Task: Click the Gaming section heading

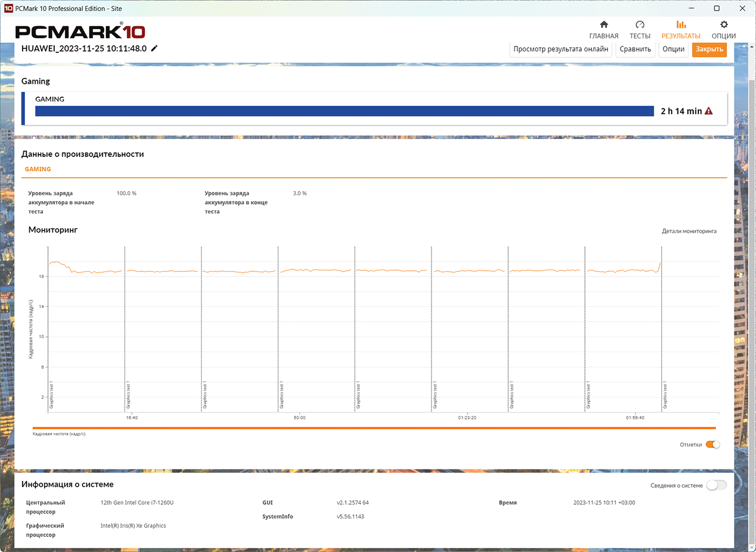Action: (x=35, y=81)
